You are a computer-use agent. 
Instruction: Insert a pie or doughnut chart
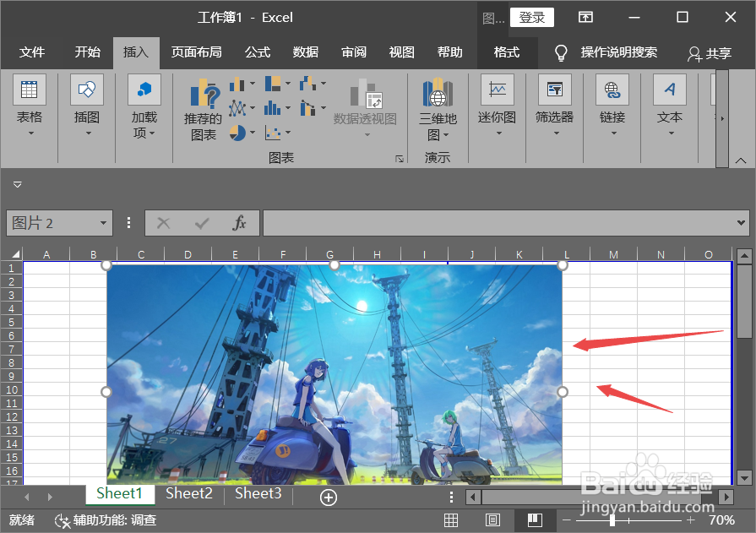coord(237,132)
